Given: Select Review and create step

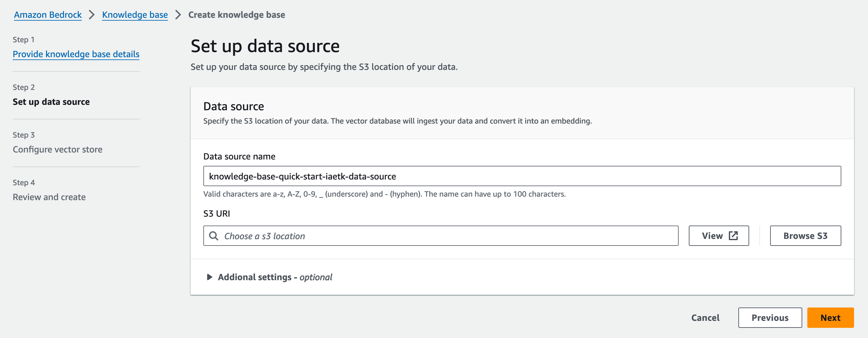Looking at the screenshot, I should (x=49, y=197).
